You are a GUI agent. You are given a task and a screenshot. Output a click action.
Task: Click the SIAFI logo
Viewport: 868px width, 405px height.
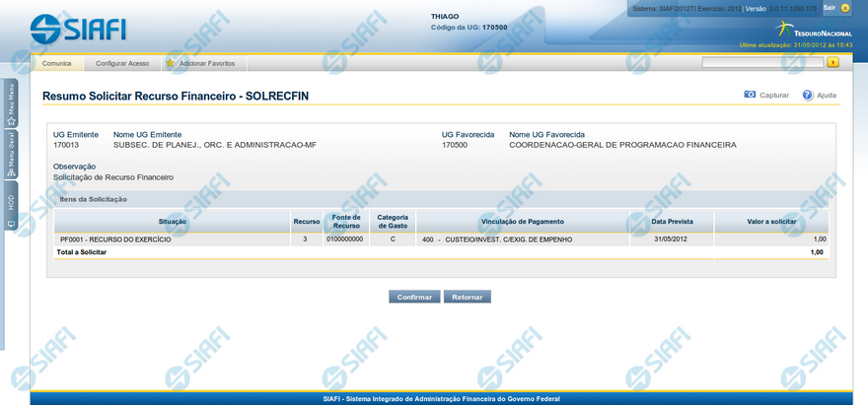coord(78,27)
